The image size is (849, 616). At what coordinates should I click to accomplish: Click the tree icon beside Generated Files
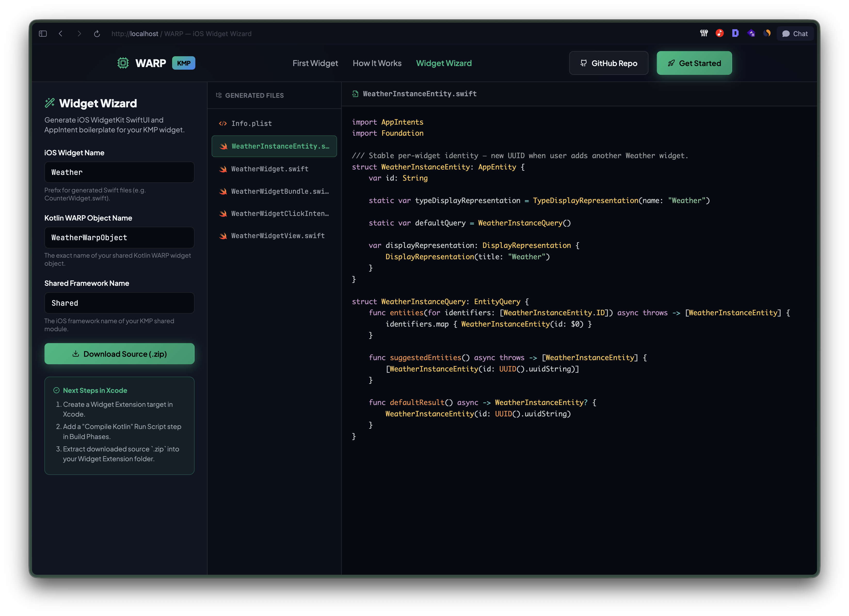point(219,95)
